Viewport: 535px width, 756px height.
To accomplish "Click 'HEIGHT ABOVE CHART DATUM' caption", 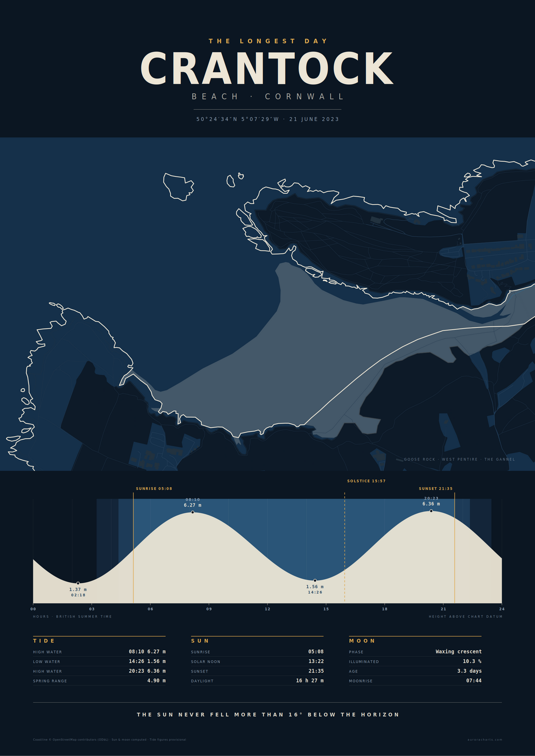I will tap(465, 617).
